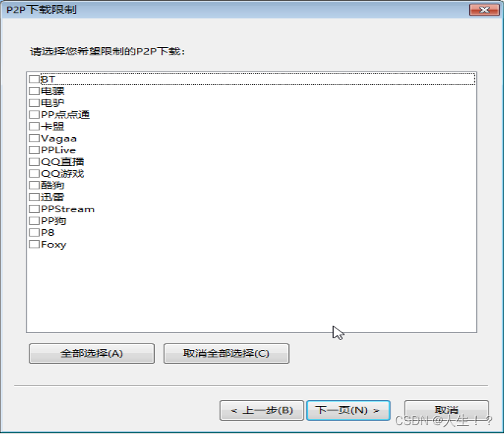Go back with 上一步(B) button

(262, 410)
